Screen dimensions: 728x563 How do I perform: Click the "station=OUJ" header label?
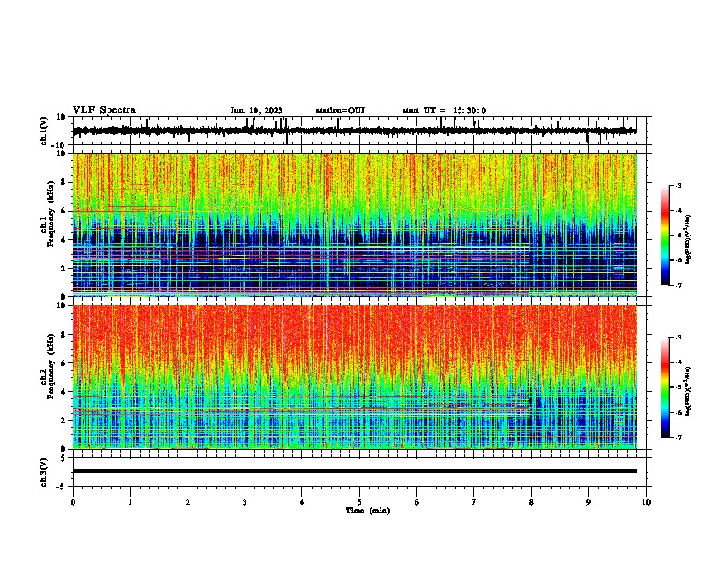(x=340, y=110)
